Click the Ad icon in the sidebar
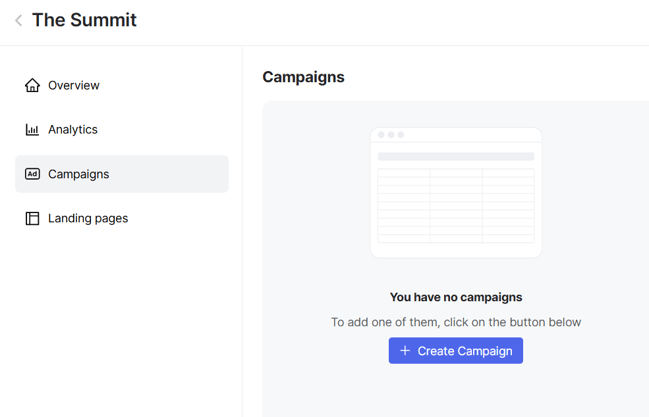This screenshot has width=649, height=417. 32,174
